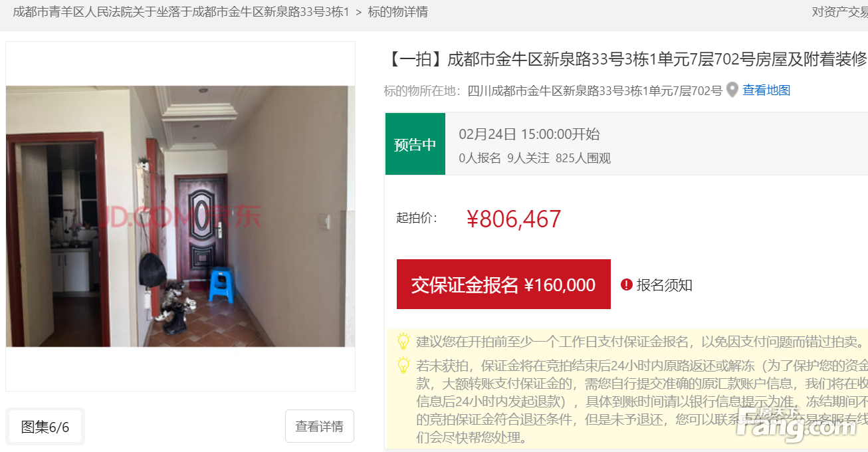Select the 标的物详情 breadcrumb item
Image resolution: width=868 pixels, height=452 pixels.
pyautogui.click(x=398, y=12)
